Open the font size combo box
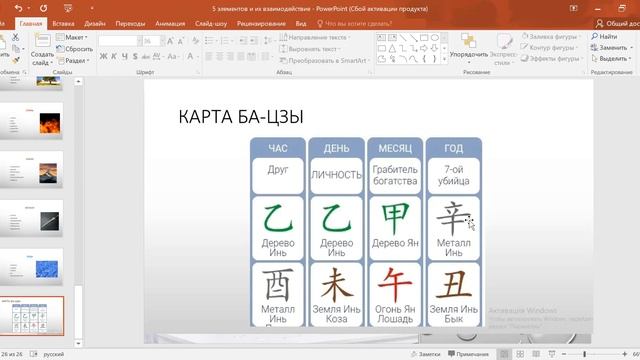640x360 pixels. click(154, 41)
